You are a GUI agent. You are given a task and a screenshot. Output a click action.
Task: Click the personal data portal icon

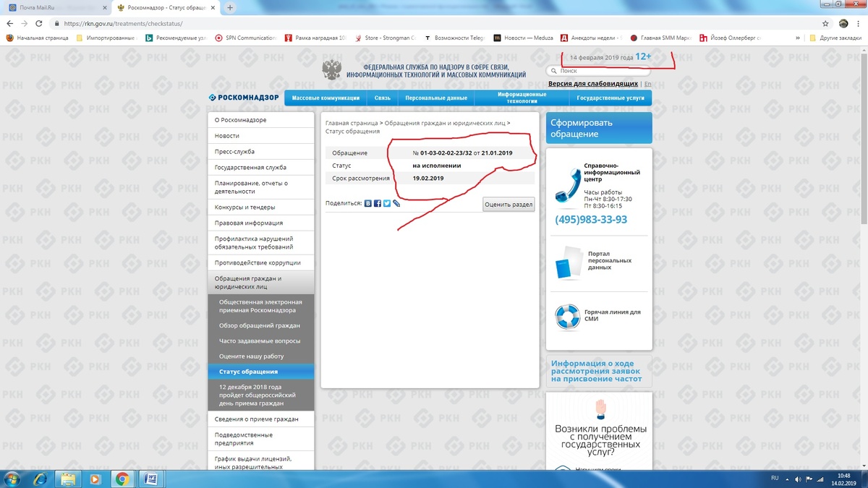(x=568, y=263)
